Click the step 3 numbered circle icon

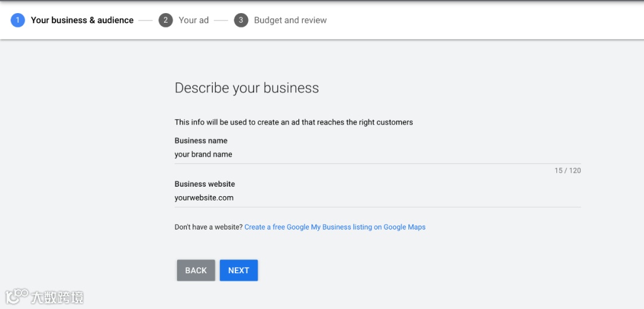pyautogui.click(x=241, y=20)
